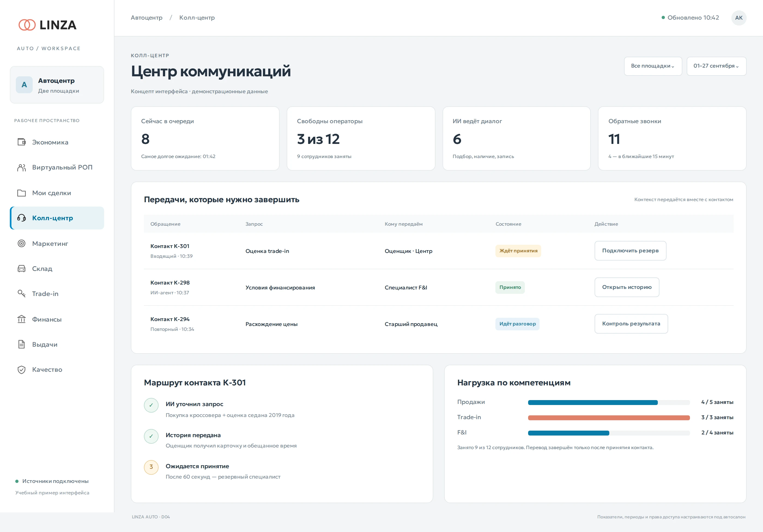Viewport: 763px width, 532px height.
Task: Click checkmark icon beside История передана
Action: (x=151, y=436)
